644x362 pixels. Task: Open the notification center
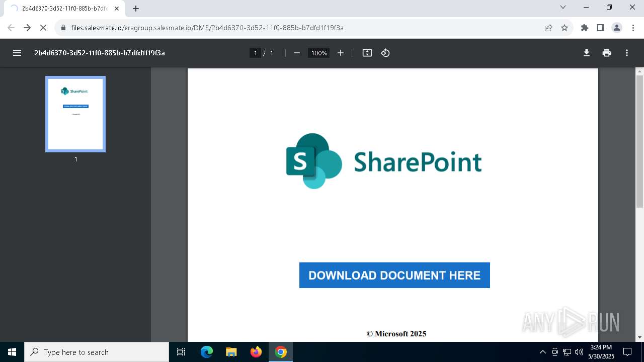point(627,352)
